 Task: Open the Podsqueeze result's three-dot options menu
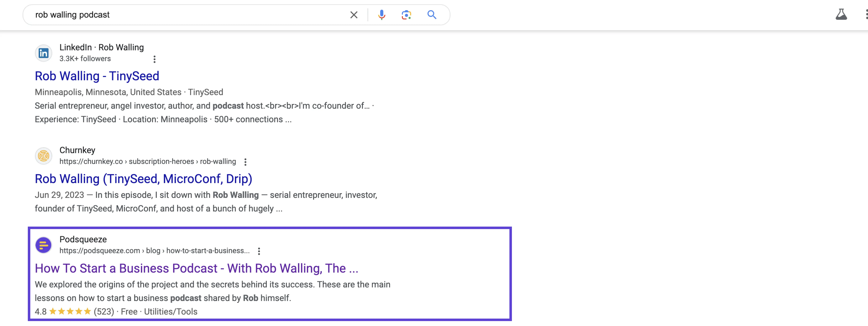(x=259, y=251)
